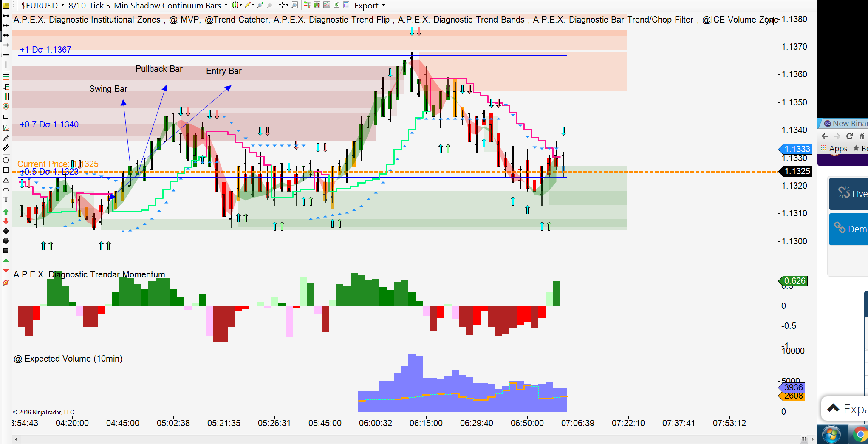Select the horizontal line drawing tool

click(6, 55)
